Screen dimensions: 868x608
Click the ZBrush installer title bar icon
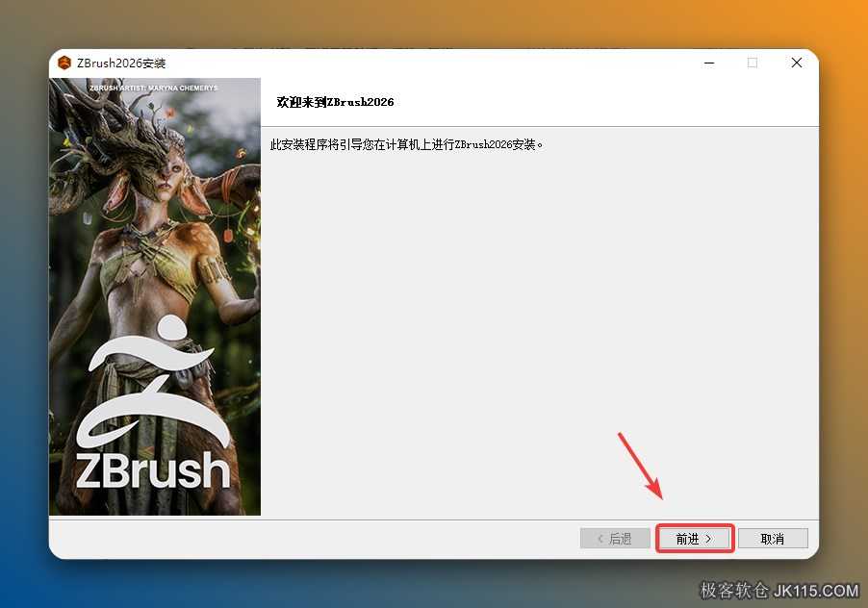click(64, 63)
